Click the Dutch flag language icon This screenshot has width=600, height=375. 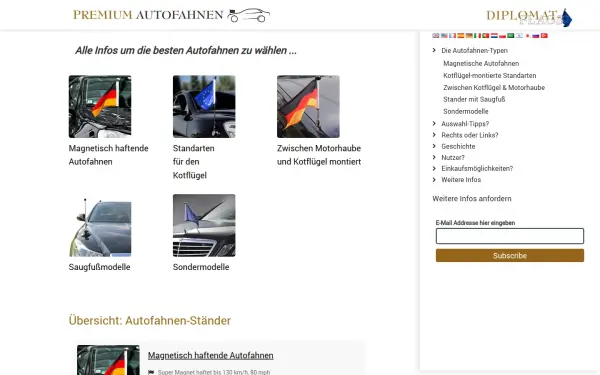point(494,36)
